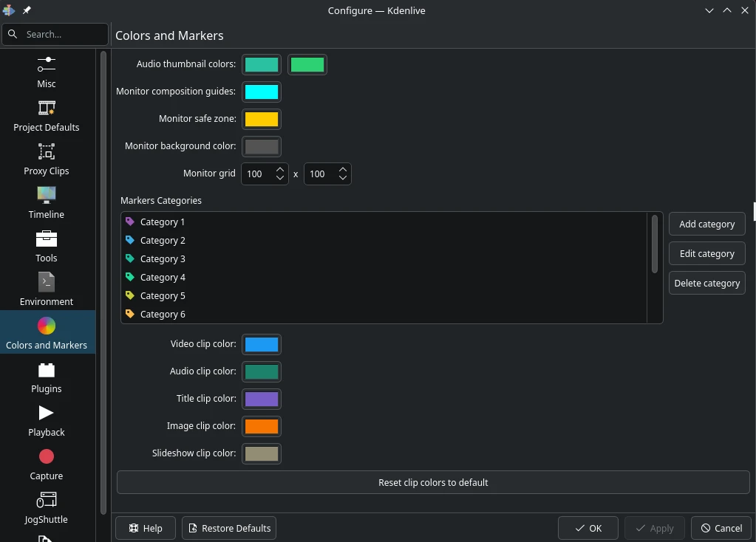Cancel the Configure dialog
Viewport: 756px width, 542px height.
(721, 528)
